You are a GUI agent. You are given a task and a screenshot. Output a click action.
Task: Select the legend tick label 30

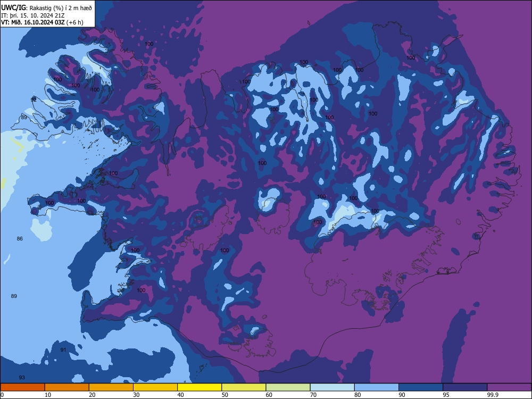136,395
